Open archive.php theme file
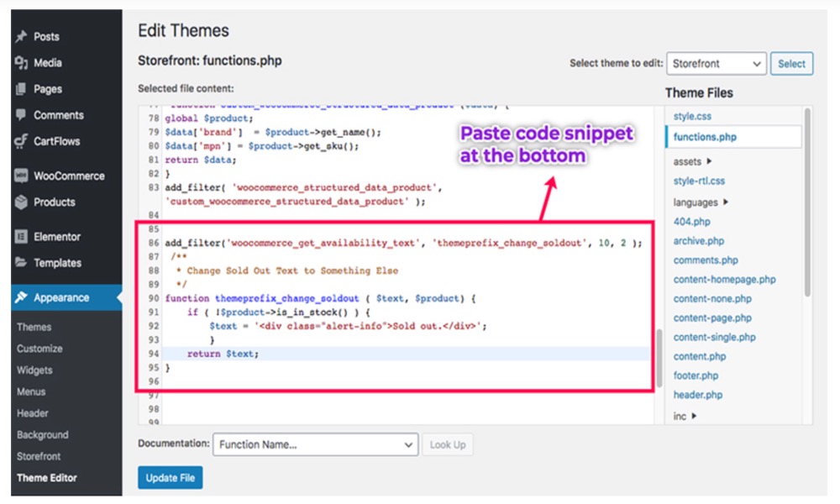The width and height of the screenshot is (840, 504). tap(699, 241)
